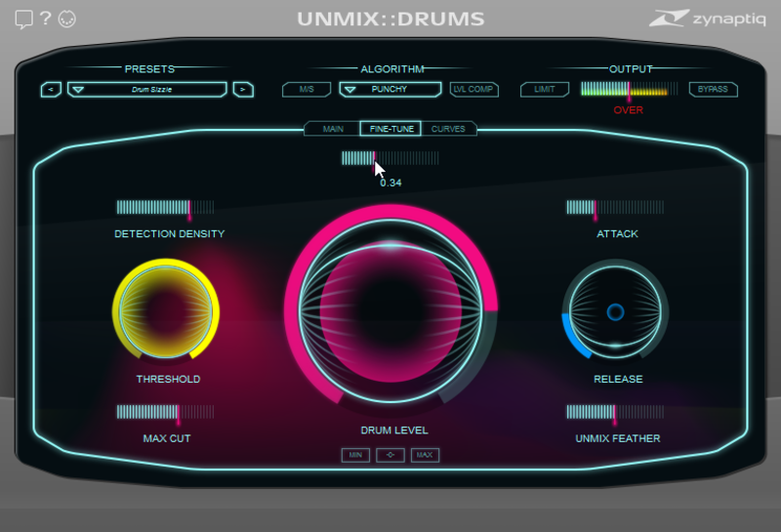This screenshot has height=532, width=781.
Task: Click the MAX CUT label
Action: point(167,438)
